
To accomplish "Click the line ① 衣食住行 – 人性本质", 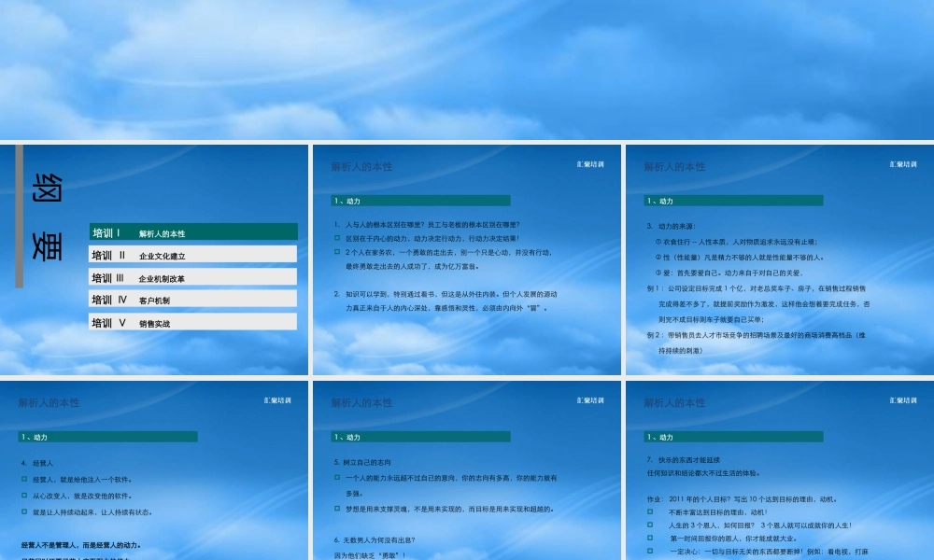I will 736,242.
